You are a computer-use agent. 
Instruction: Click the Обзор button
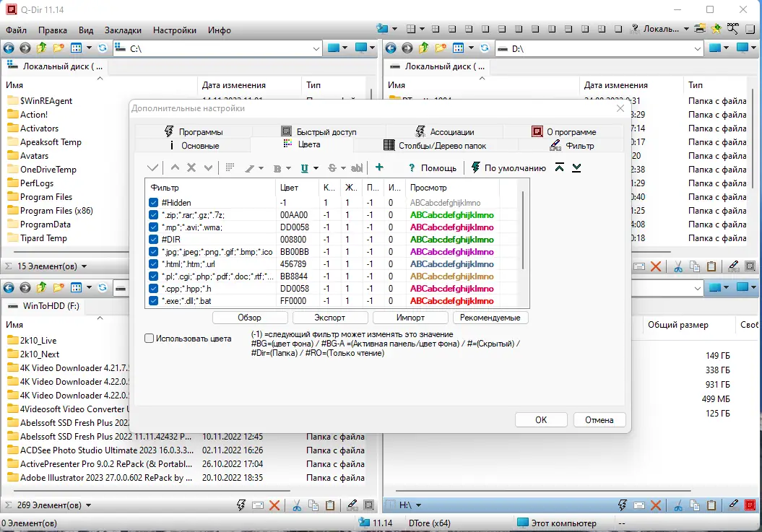(250, 318)
